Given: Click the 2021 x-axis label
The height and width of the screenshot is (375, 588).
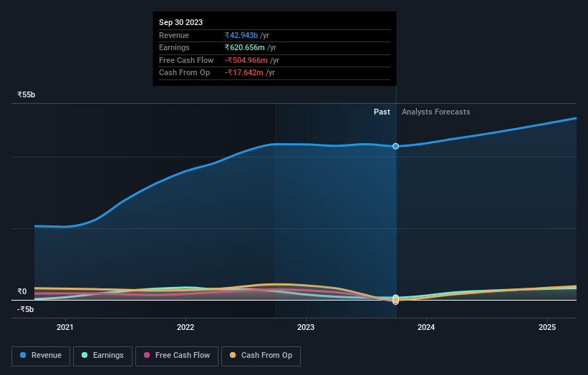Looking at the screenshot, I should point(65,327).
